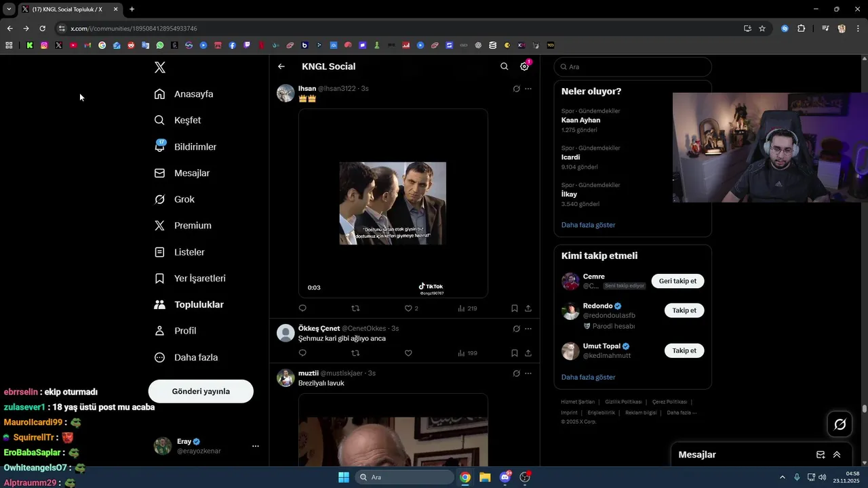Image resolution: width=868 pixels, height=488 pixels.
Task: Click the Gönderi yayınla button
Action: [x=201, y=391]
